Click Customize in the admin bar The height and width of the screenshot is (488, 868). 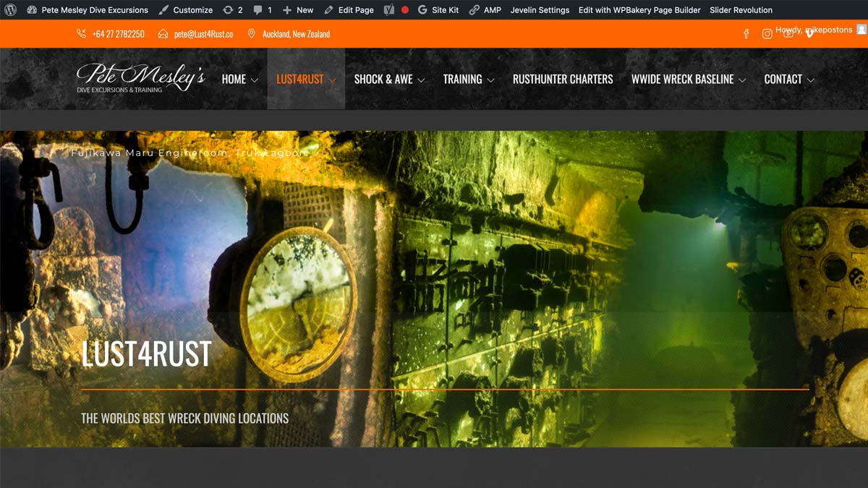tap(185, 10)
